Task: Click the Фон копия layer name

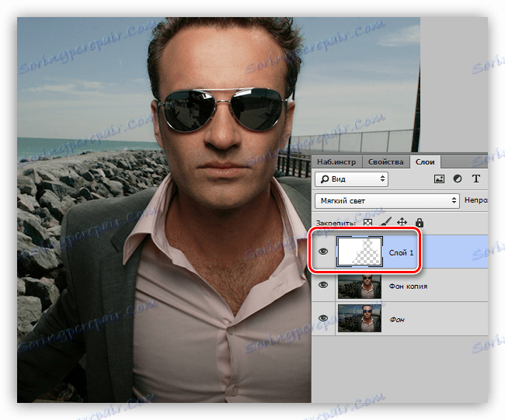Action: click(x=408, y=286)
